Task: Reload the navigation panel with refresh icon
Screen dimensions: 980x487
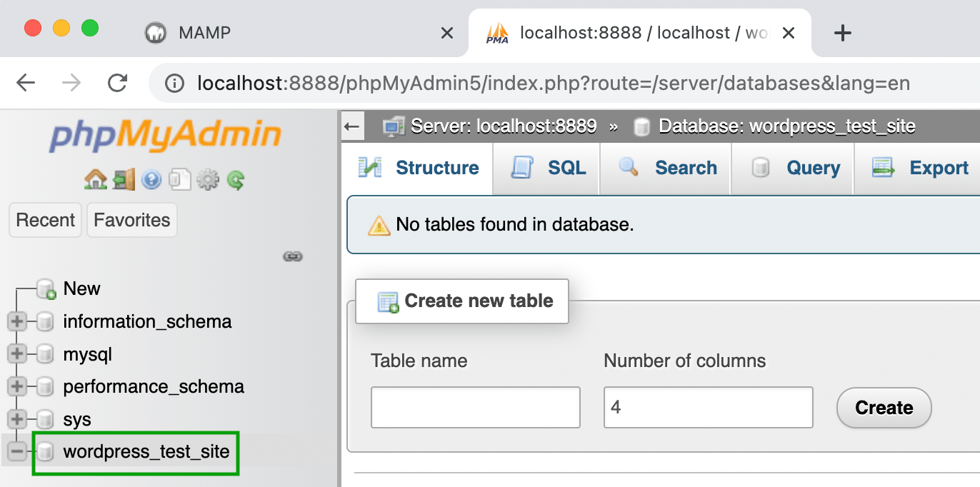Action: tap(235, 179)
